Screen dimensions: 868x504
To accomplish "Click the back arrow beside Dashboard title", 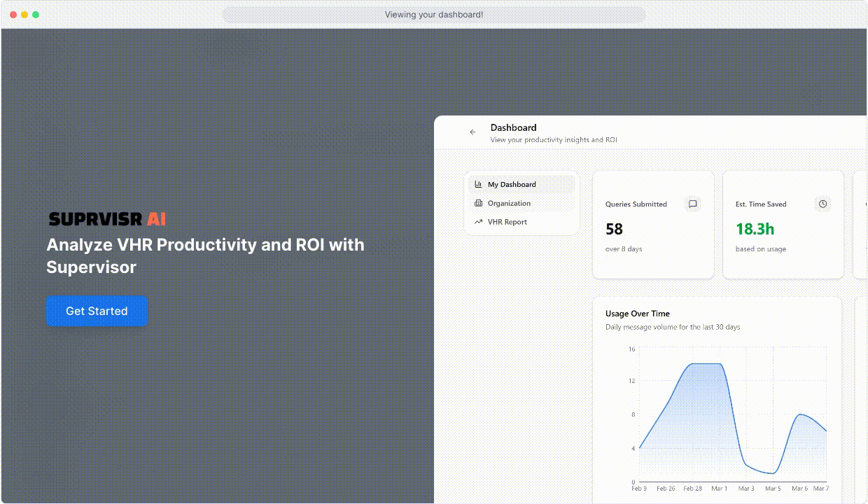I will [472, 132].
